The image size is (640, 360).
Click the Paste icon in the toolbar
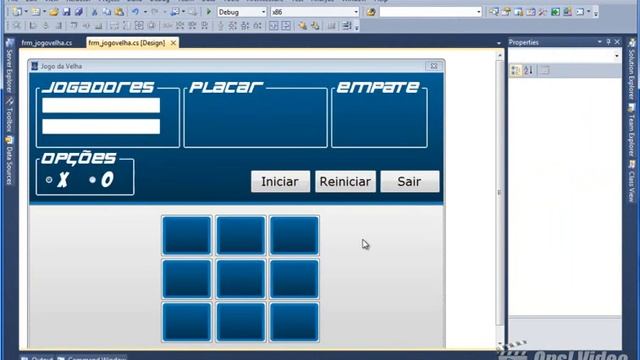pyautogui.click(x=119, y=12)
